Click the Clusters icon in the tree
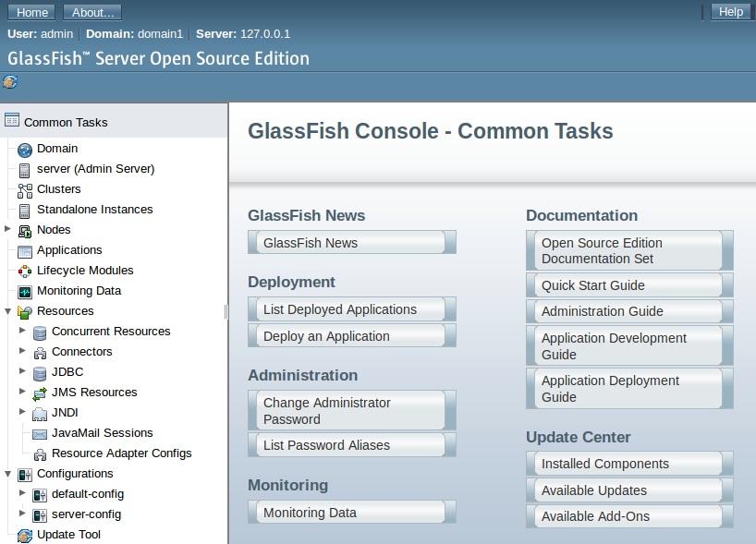The height and width of the screenshot is (544, 756). (25, 190)
